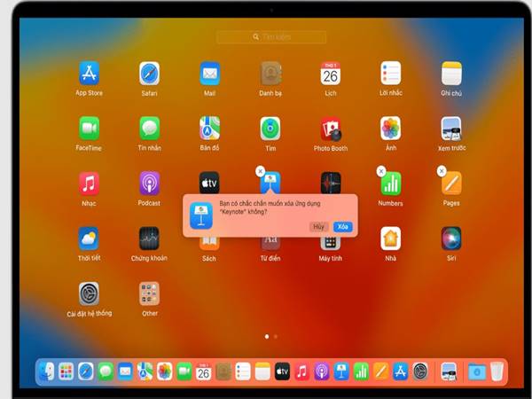The image size is (532, 399).
Task: Open the Thời tiết weather app
Action: [x=89, y=239]
